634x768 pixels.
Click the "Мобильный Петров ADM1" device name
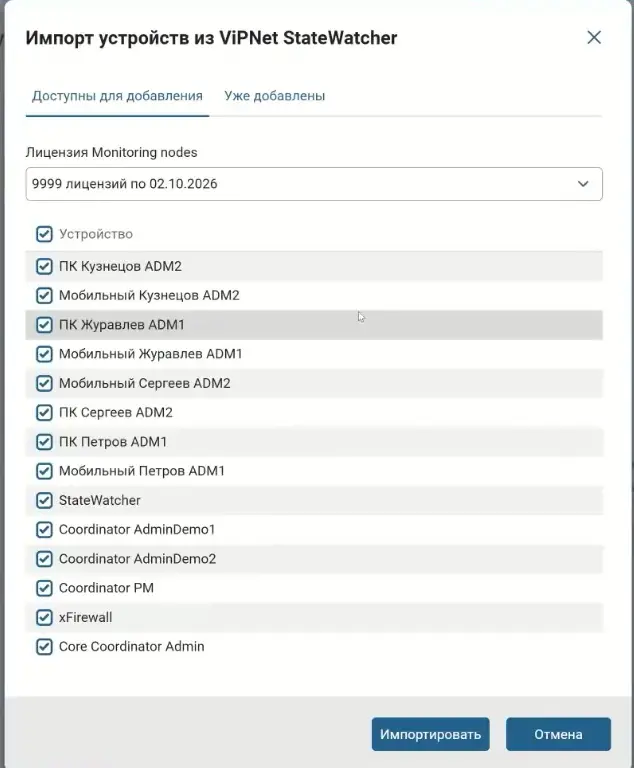coord(142,471)
